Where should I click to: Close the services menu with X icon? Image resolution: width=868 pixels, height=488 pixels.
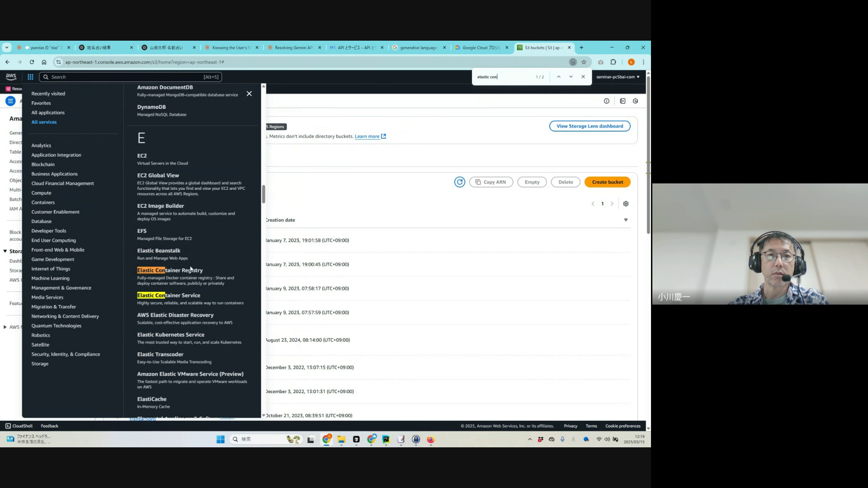[x=249, y=94]
